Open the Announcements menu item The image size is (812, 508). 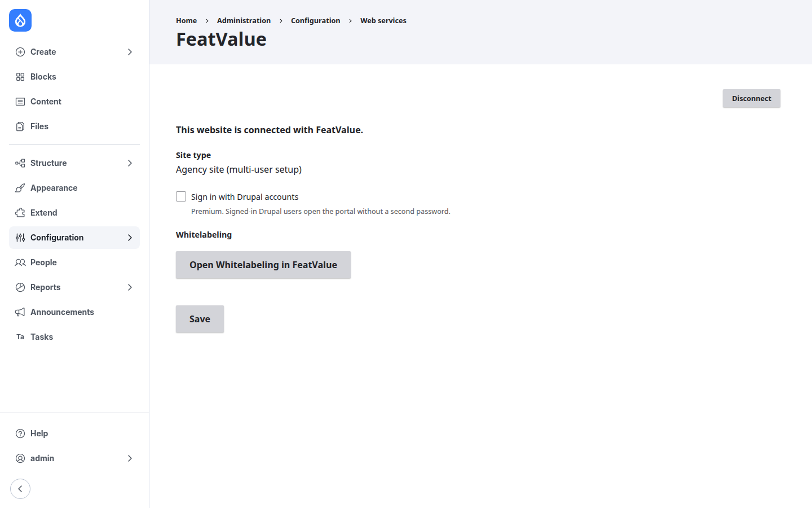(x=74, y=312)
